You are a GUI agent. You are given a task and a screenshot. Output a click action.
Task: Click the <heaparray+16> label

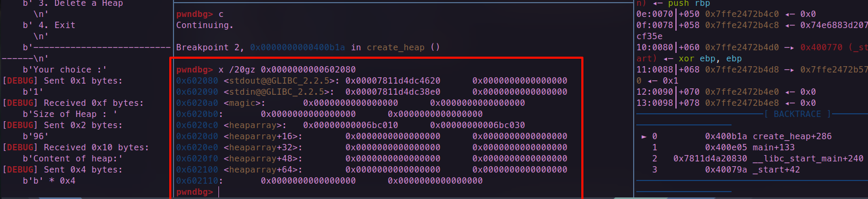(x=263, y=136)
